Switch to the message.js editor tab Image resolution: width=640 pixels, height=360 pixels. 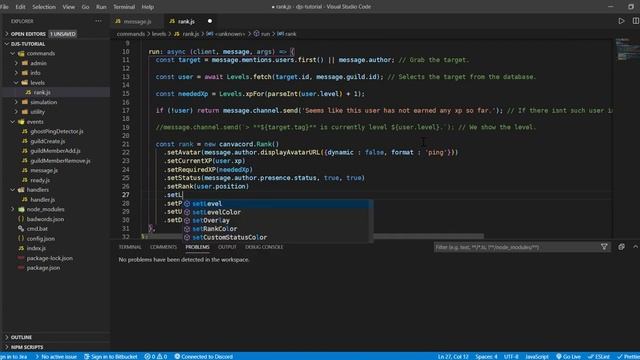pyautogui.click(x=137, y=21)
